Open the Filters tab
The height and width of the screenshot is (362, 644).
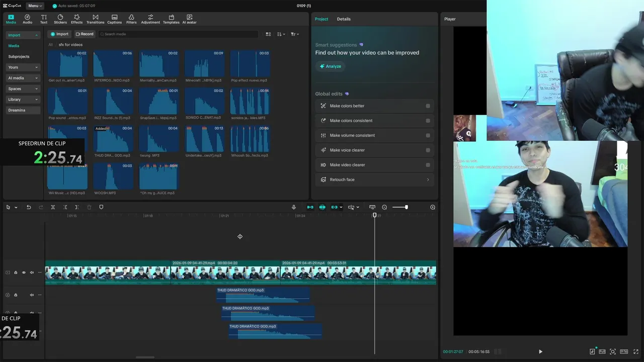pos(131,19)
